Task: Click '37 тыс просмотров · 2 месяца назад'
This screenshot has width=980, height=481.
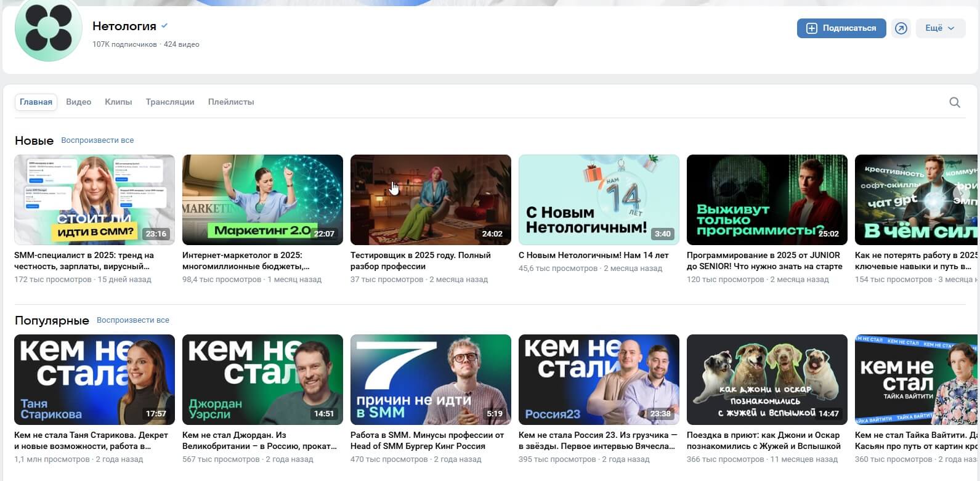Action: [419, 280]
